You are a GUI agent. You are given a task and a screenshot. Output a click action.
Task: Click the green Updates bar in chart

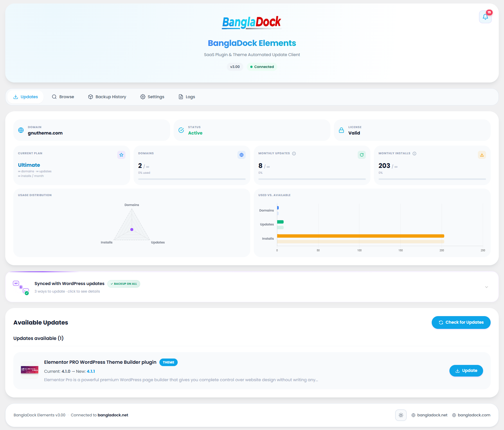click(x=280, y=222)
